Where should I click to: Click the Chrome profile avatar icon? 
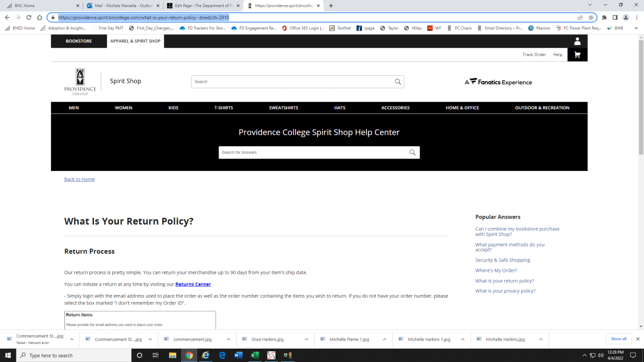(626, 17)
